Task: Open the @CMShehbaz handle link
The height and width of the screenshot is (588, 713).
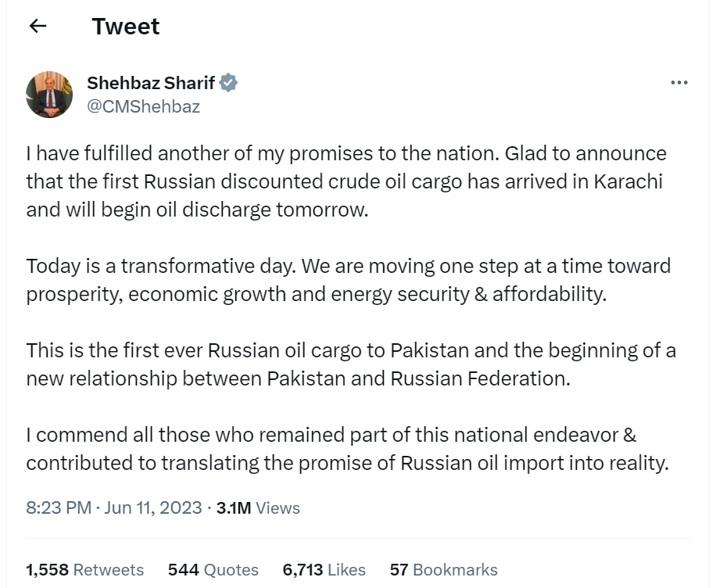Action: (143, 107)
